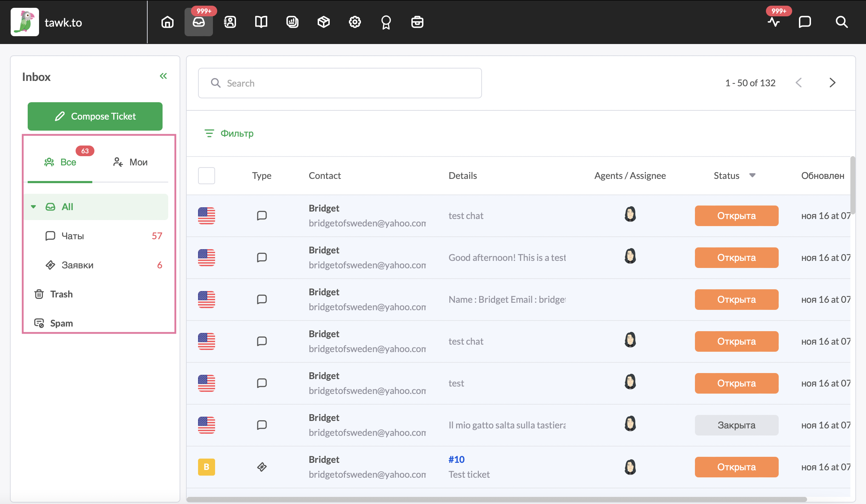The image size is (866, 504).
Task: Open the Add-ons cube icon
Action: click(x=324, y=22)
